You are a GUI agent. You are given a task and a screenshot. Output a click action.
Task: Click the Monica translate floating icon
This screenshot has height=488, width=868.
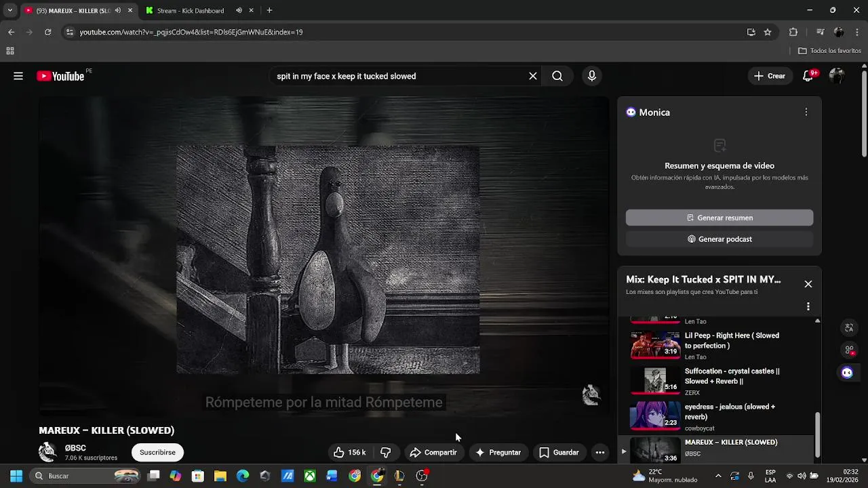pyautogui.click(x=849, y=328)
